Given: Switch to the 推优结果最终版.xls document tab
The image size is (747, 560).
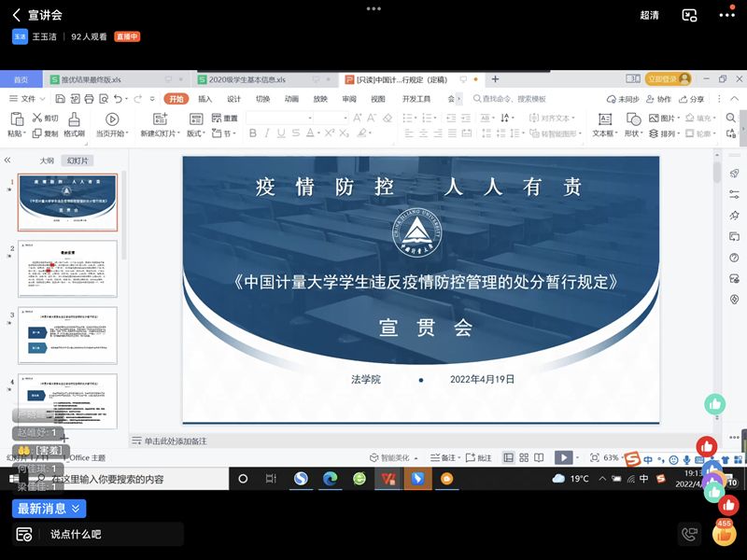Looking at the screenshot, I should coord(118,79).
